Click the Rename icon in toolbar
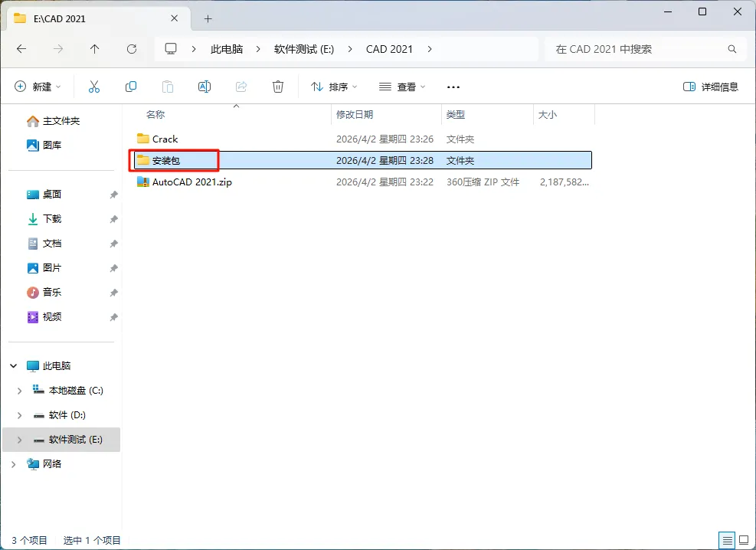Viewport: 756px width, 550px height. (205, 87)
